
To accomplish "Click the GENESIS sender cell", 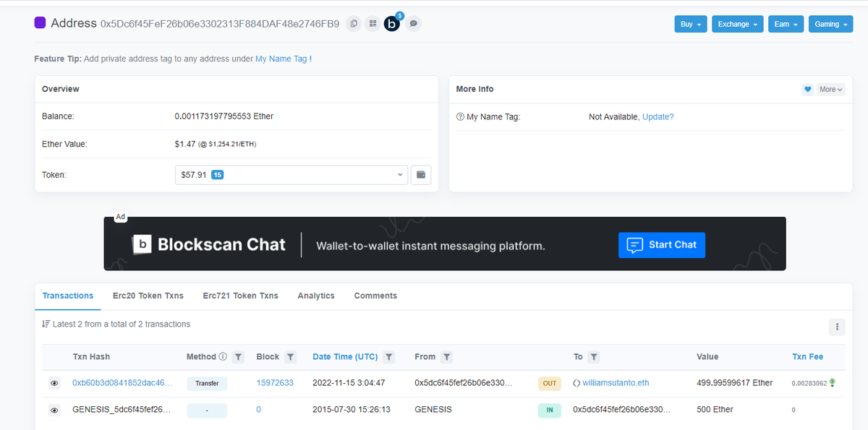I will 433,410.
